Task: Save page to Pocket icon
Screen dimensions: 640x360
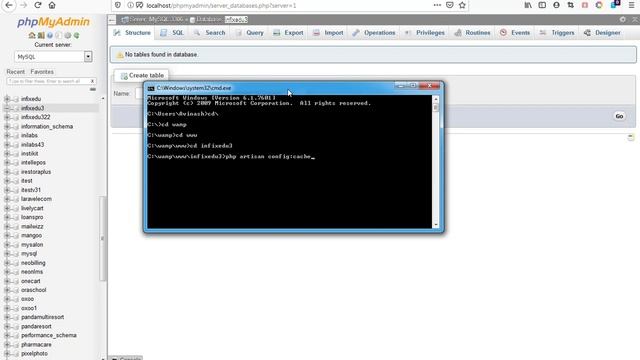Action: pos(449,5)
